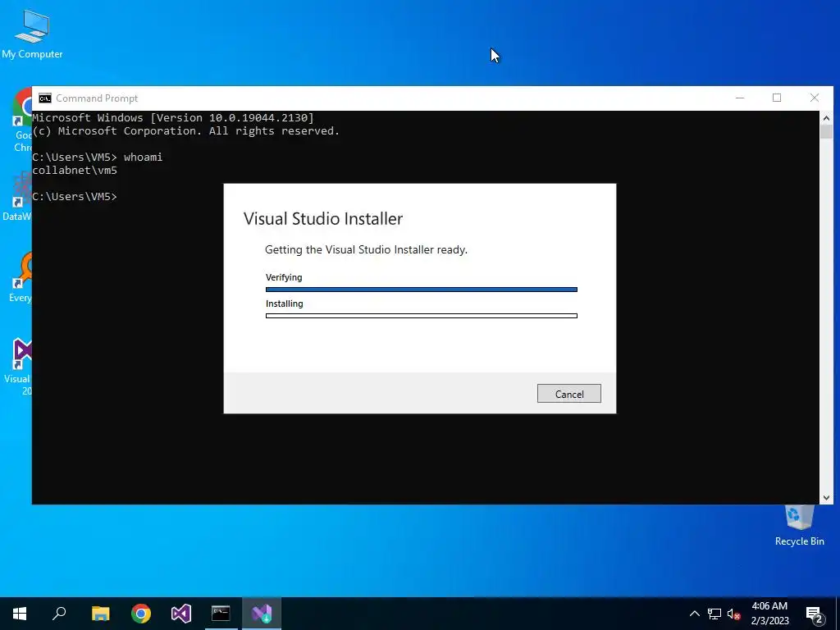
Task: Click the Windows version line in Command Prompt
Action: click(x=173, y=118)
